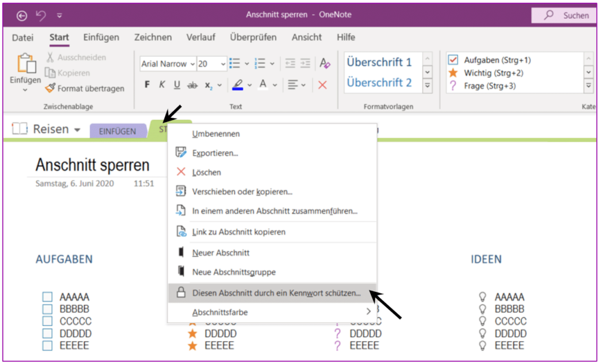Apply the Überschrift 1 style
601x364 pixels.
click(379, 62)
